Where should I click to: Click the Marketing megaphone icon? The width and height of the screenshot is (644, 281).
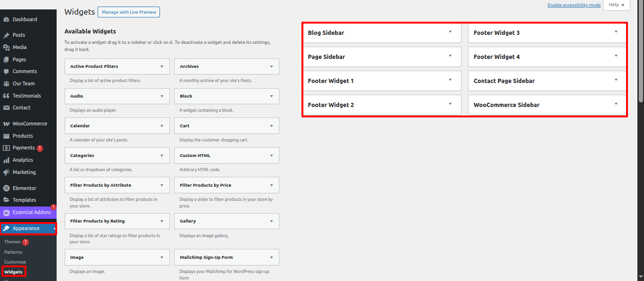coord(6,173)
